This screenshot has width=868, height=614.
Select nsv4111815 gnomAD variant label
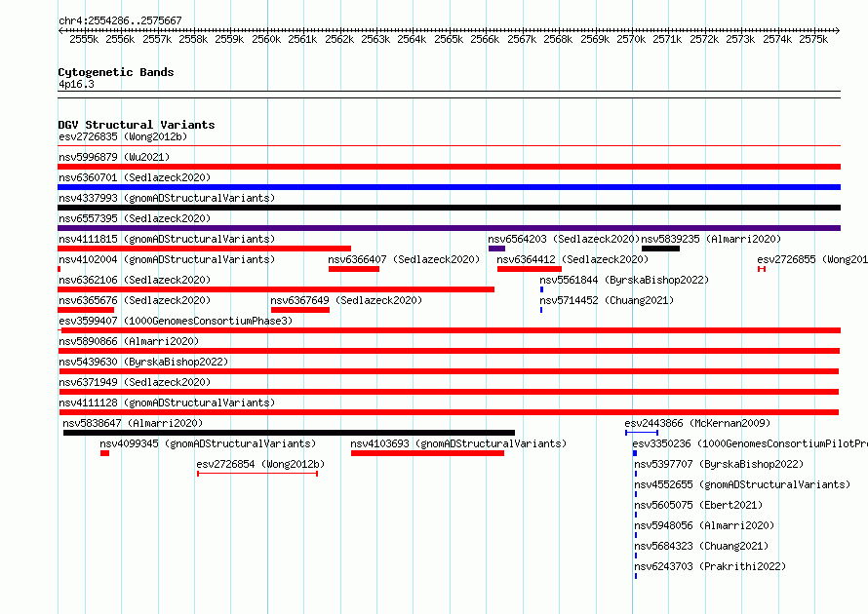click(x=167, y=239)
